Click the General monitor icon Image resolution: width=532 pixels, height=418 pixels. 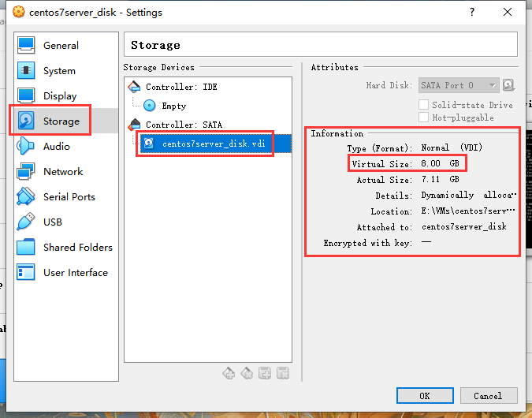[x=26, y=46]
